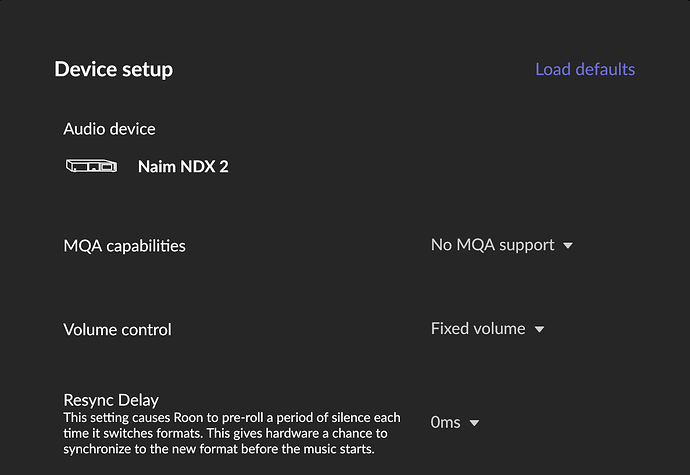
Task: Click the Resync Delay setting title
Action: 111,399
